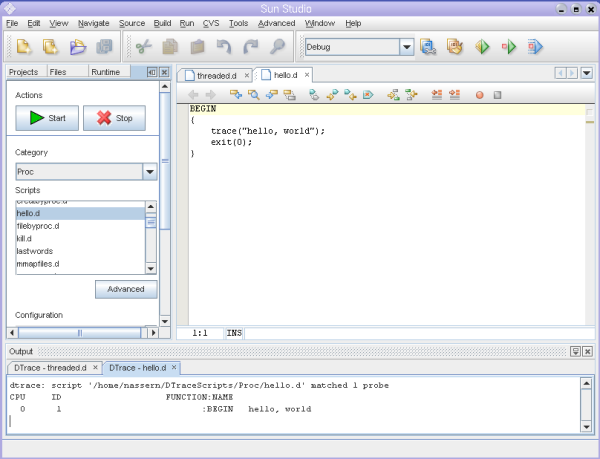Click the editor Forward navigation arrow

pyautogui.click(x=210, y=94)
